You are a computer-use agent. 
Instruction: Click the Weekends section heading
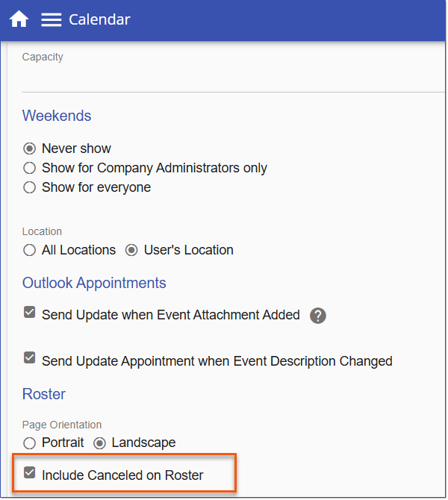click(x=57, y=116)
